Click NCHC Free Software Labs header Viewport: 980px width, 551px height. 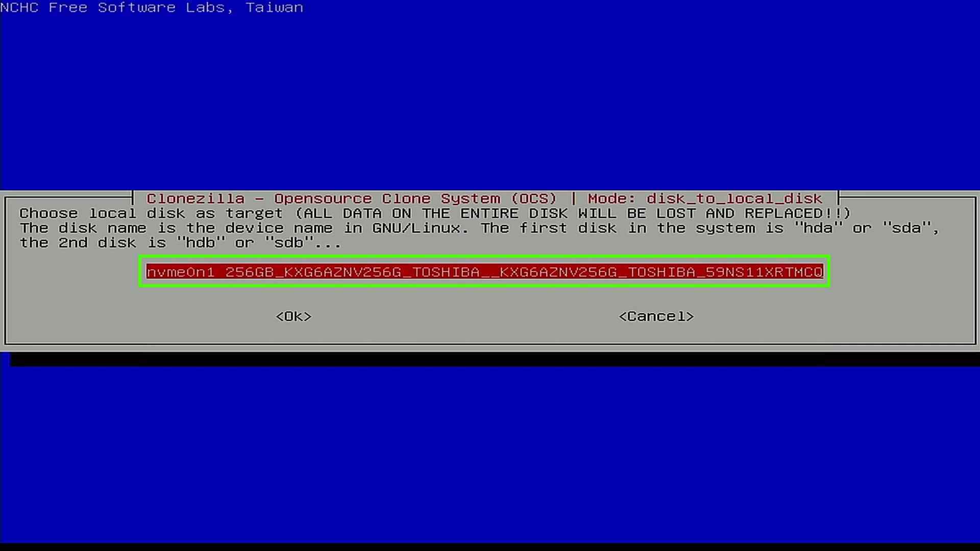[x=152, y=8]
